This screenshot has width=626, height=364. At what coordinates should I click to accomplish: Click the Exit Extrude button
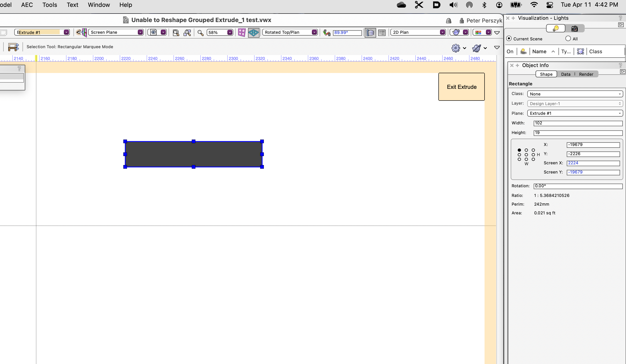[x=461, y=87]
